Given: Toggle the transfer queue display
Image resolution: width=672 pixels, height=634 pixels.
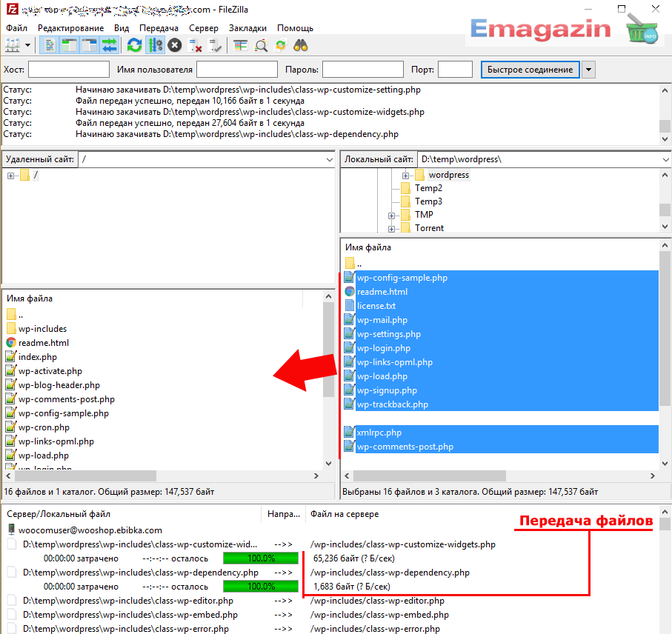Looking at the screenshot, I should coord(109,45).
